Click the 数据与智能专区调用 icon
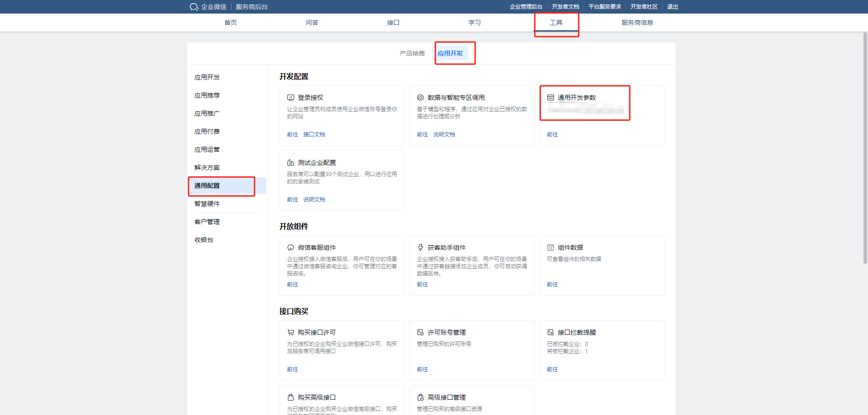This screenshot has width=868, height=415. [420, 98]
